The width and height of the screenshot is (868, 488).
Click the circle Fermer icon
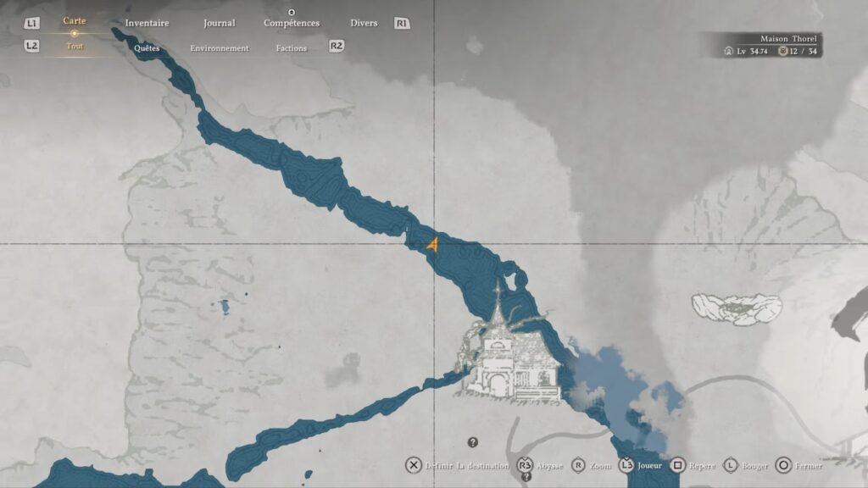pyautogui.click(x=784, y=465)
